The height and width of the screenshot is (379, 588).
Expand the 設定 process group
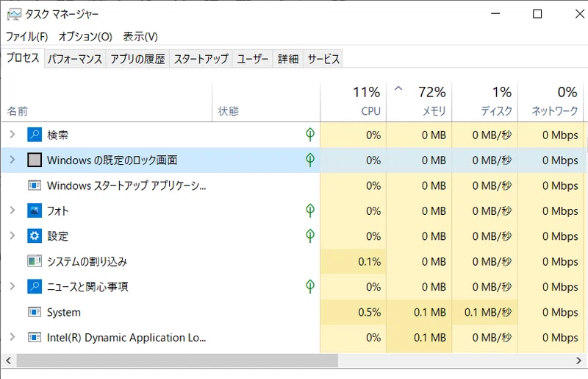click(x=12, y=235)
